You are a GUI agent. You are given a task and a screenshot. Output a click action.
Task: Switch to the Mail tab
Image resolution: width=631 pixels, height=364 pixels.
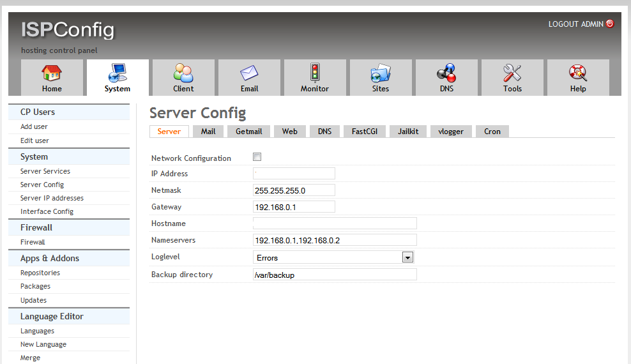point(208,132)
